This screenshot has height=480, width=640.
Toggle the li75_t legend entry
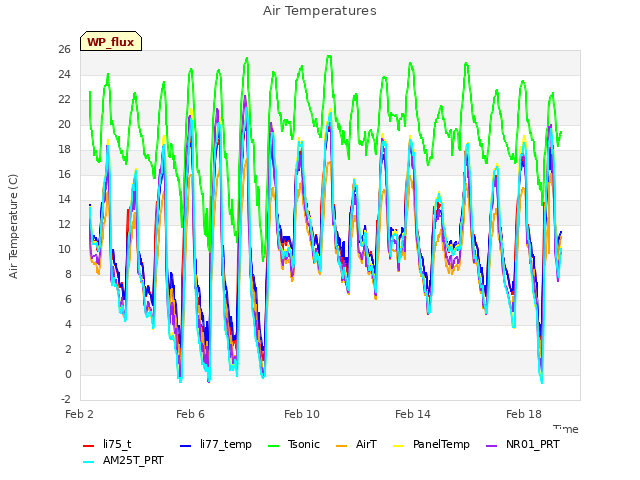[x=107, y=444]
